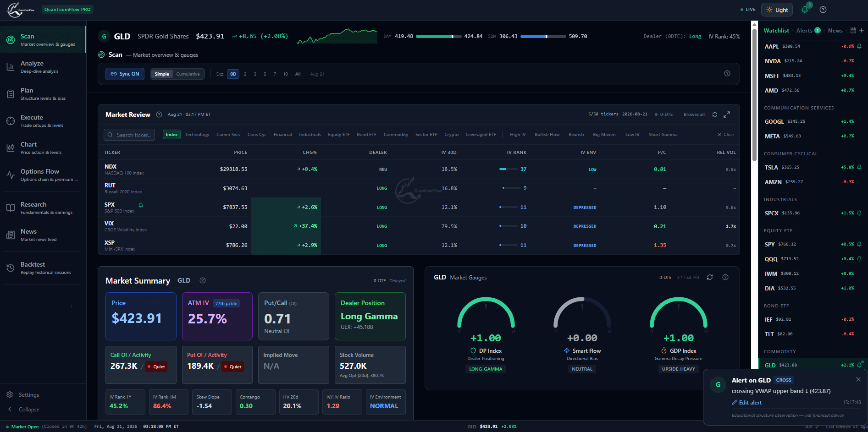
Task: Click the alert bell for QQQ in the watchlist
Action: tap(859, 259)
